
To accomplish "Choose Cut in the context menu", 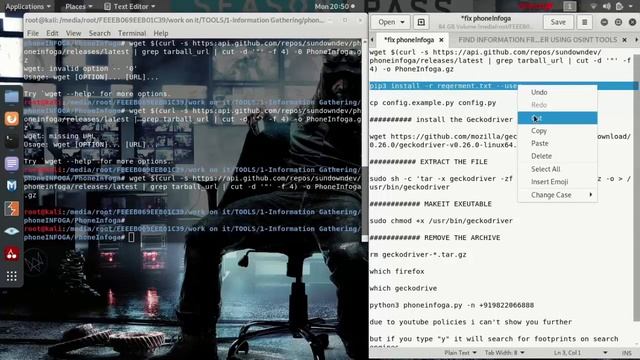I will (558, 118).
